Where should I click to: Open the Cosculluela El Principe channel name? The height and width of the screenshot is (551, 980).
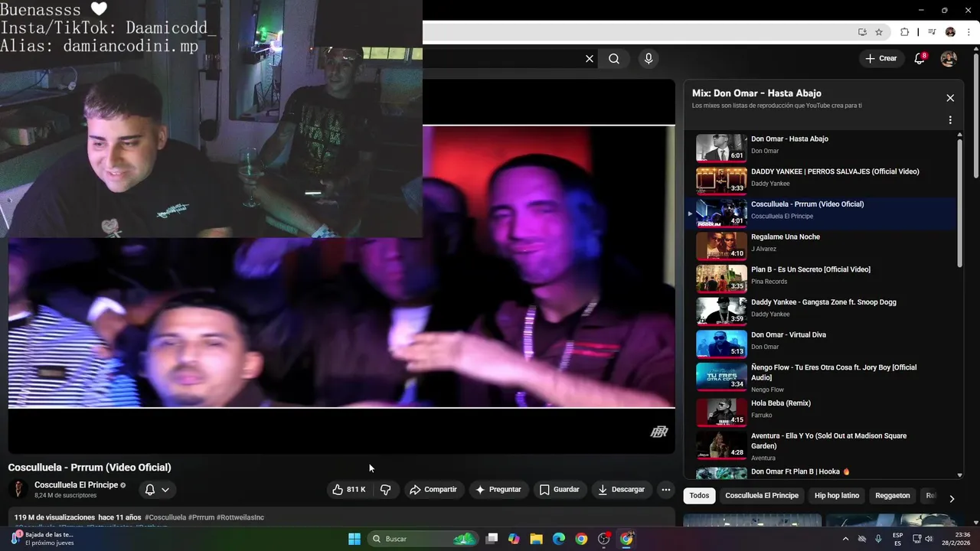tap(76, 485)
